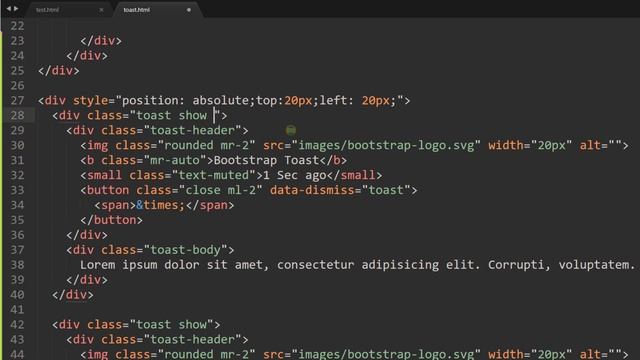Select the toast.html tab

pyautogui.click(x=137, y=10)
